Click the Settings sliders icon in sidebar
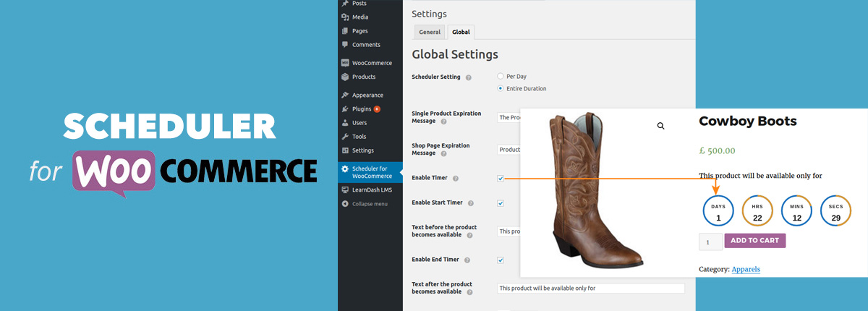This screenshot has width=868, height=311. 345,150
